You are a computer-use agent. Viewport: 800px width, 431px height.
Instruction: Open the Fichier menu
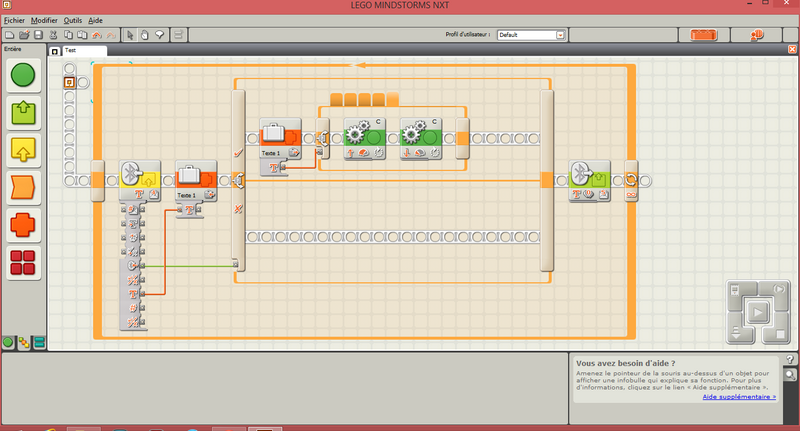coord(14,20)
